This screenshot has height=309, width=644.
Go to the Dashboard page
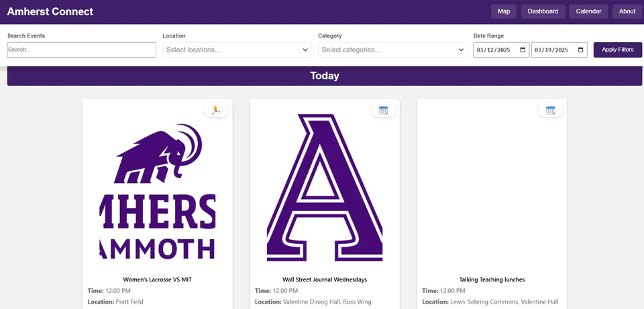coord(543,11)
